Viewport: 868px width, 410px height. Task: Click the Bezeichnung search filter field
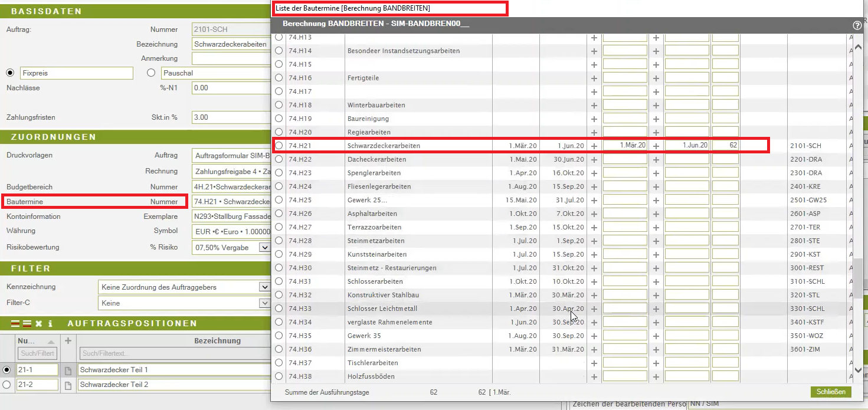coord(171,353)
